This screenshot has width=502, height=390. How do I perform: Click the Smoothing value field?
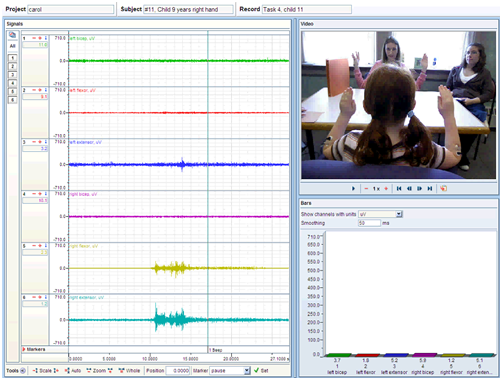tap(369, 223)
